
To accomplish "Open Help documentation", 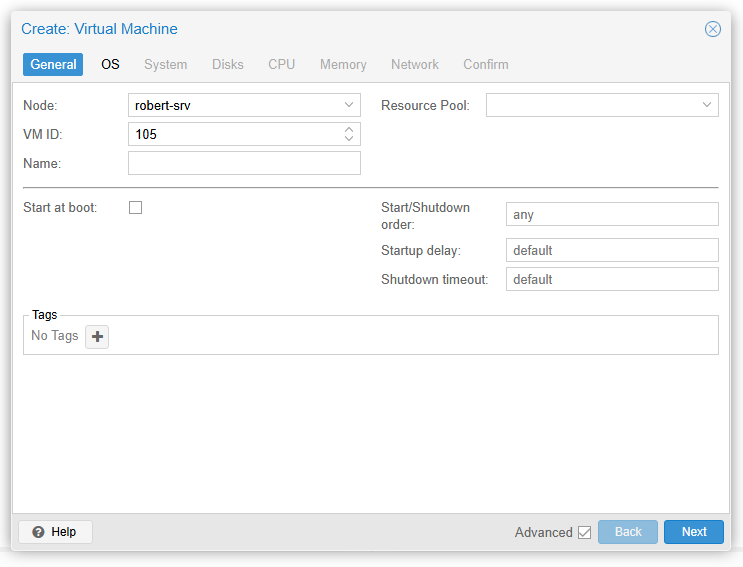I will (55, 532).
